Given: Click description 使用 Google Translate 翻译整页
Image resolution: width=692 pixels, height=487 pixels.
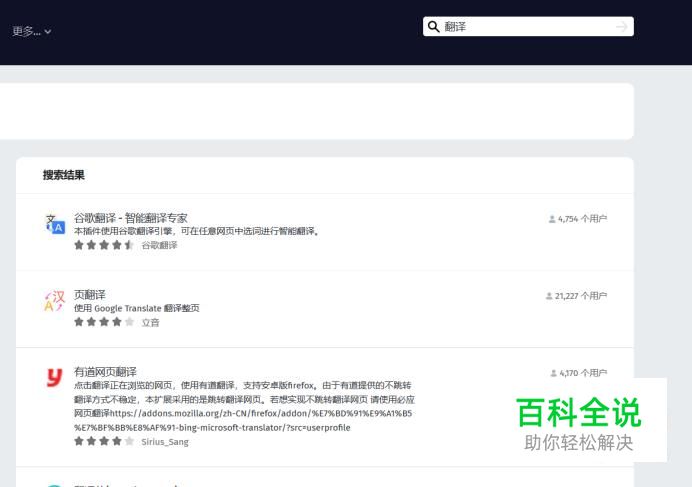Looking at the screenshot, I should 136,308.
